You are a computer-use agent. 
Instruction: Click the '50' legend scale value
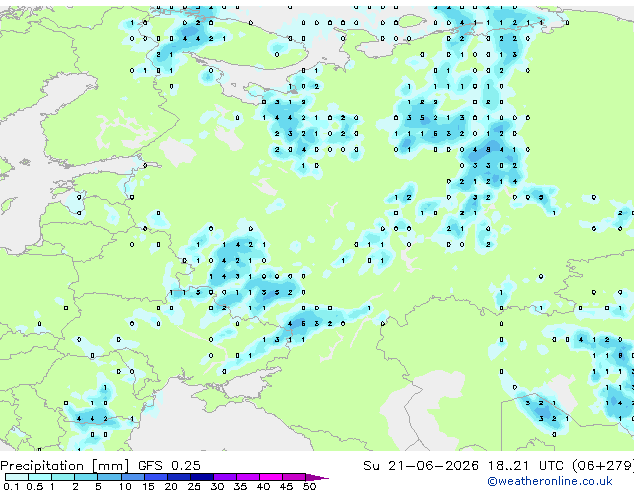click(x=309, y=486)
